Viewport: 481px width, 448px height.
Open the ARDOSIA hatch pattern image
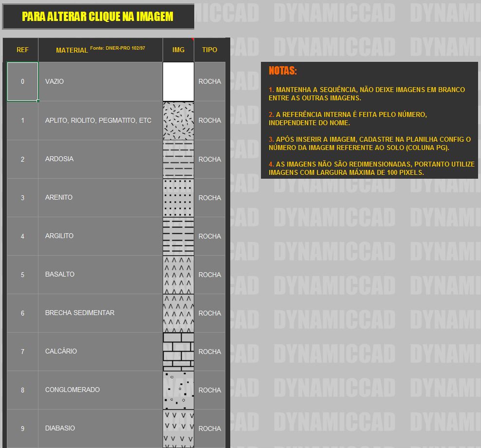click(x=178, y=160)
